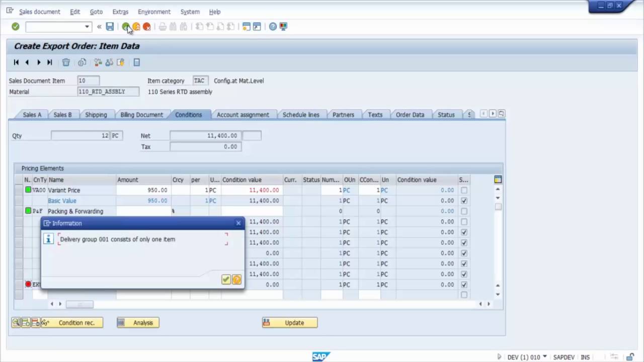Click the conditions table scroll-down arrow at the bottom
Image resolution: width=644 pixels, height=362 pixels.
(498, 295)
